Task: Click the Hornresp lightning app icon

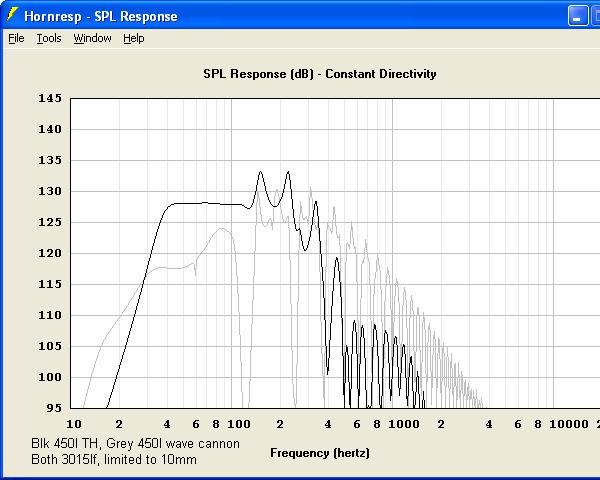Action: [12, 15]
